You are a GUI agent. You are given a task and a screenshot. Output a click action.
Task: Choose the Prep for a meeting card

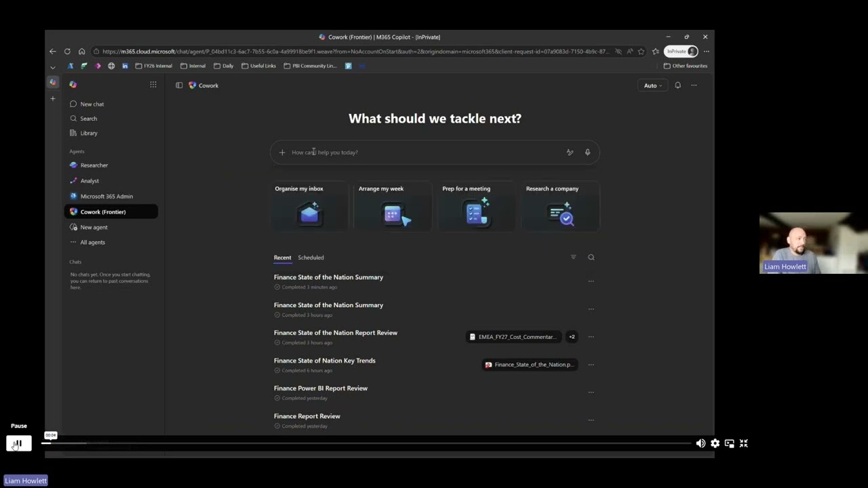[x=477, y=206]
